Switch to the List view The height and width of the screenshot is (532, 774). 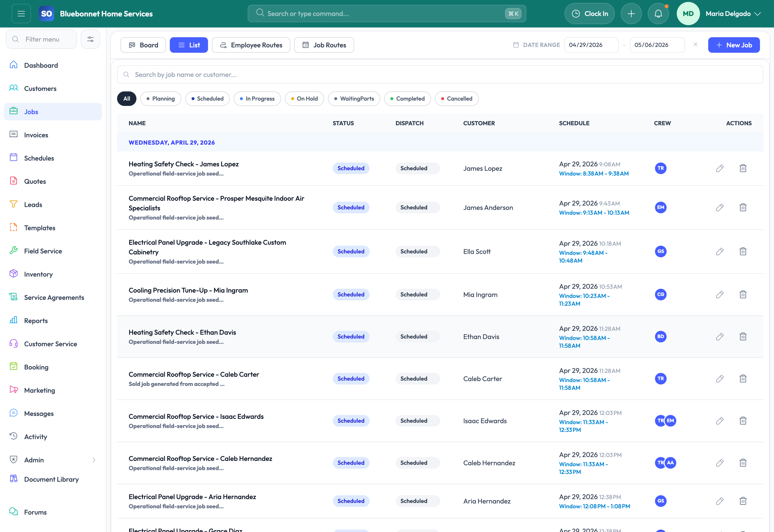[x=189, y=45]
